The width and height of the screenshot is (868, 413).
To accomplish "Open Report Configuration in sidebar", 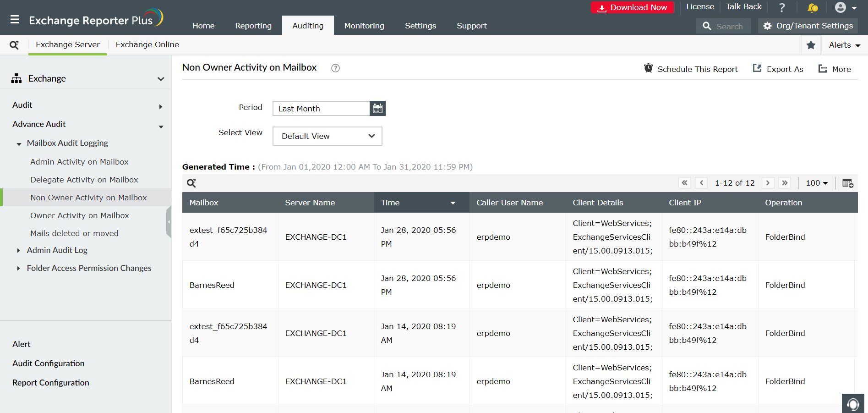I will pos(51,383).
